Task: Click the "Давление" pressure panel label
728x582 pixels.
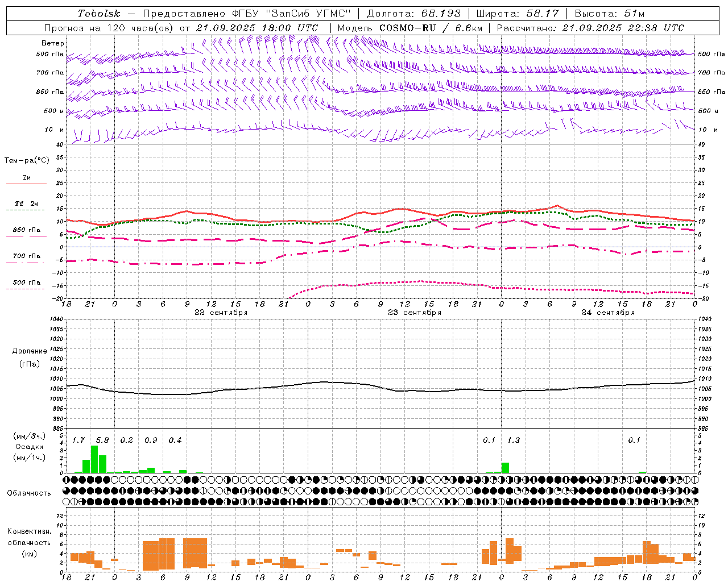Action: click(30, 351)
